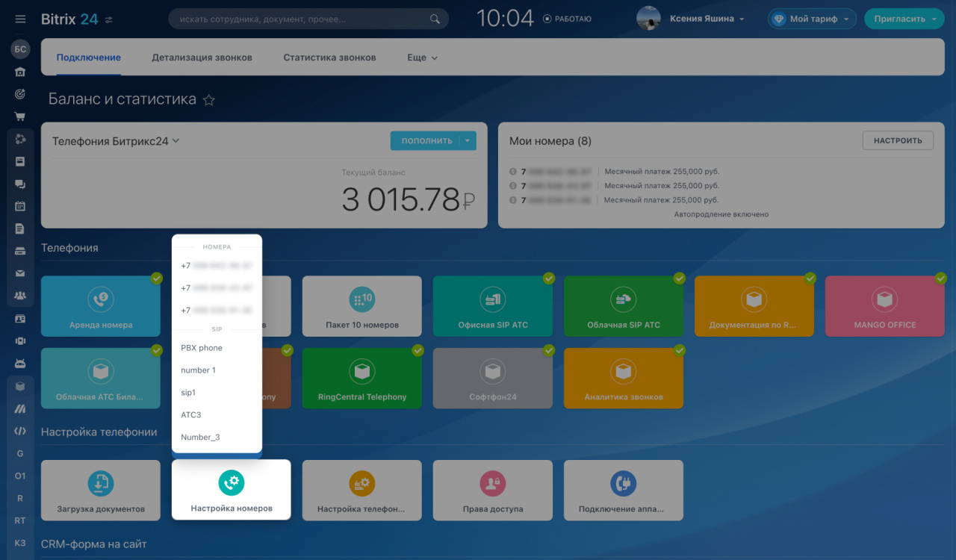Open Офисная SIP АТС tile
Screen dimensions: 956x560
coord(493,306)
